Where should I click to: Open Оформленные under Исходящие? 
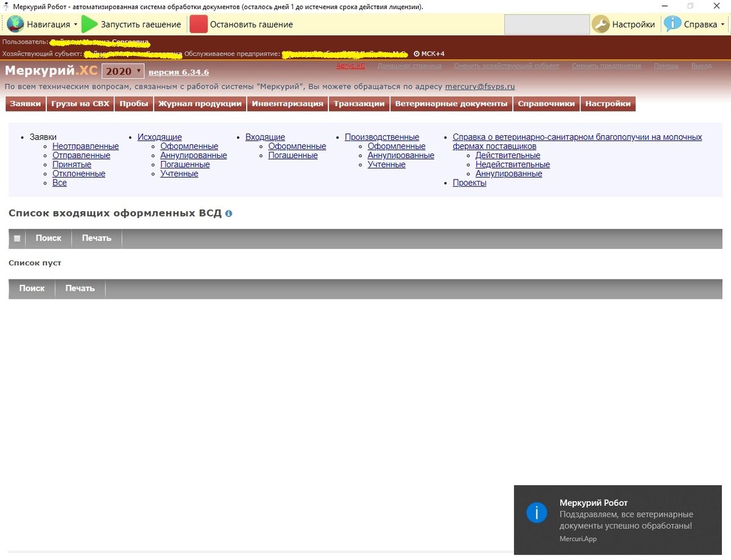(189, 146)
